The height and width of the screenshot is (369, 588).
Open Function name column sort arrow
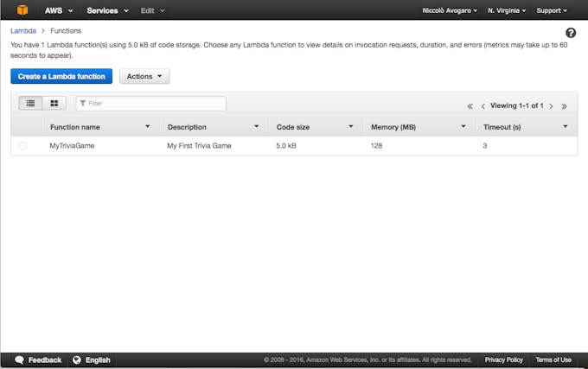pos(147,127)
